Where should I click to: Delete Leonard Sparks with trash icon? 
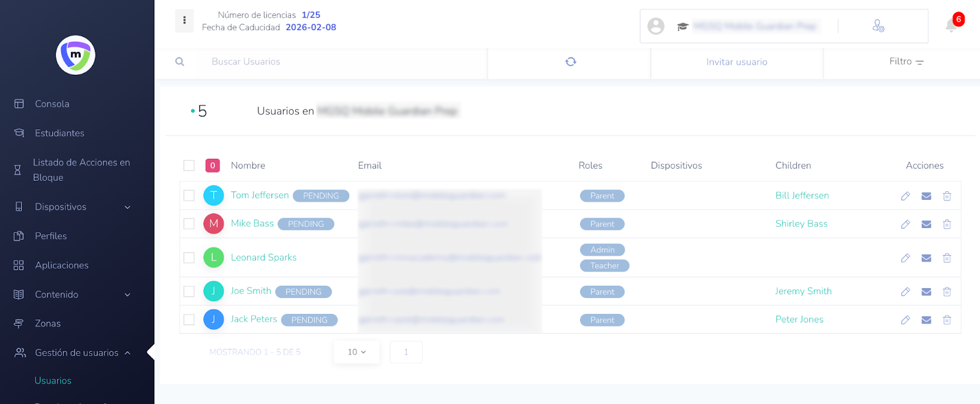pos(947,258)
